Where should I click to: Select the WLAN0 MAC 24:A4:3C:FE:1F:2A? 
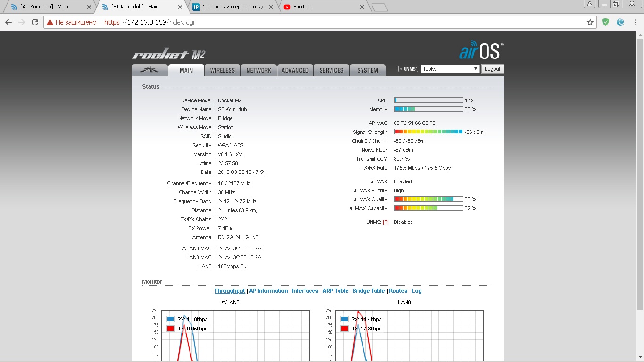[239, 248]
